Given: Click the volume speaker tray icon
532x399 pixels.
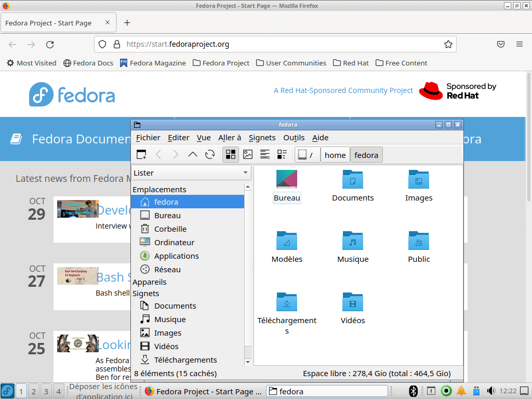Looking at the screenshot, I should coord(490,391).
